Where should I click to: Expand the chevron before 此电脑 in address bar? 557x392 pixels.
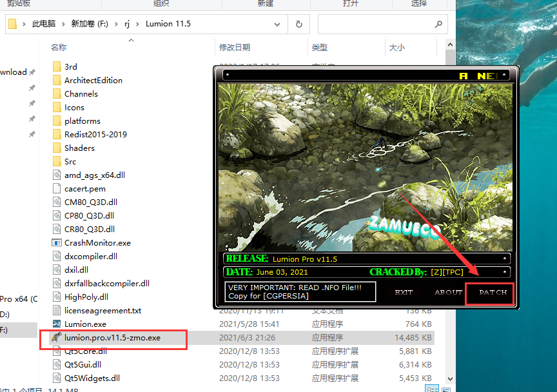tap(24, 24)
